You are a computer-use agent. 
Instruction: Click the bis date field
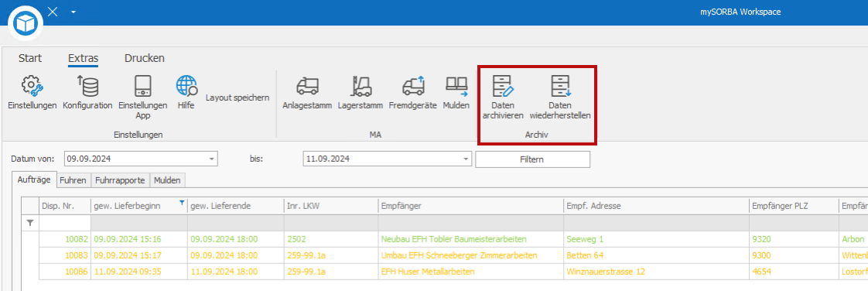388,159
